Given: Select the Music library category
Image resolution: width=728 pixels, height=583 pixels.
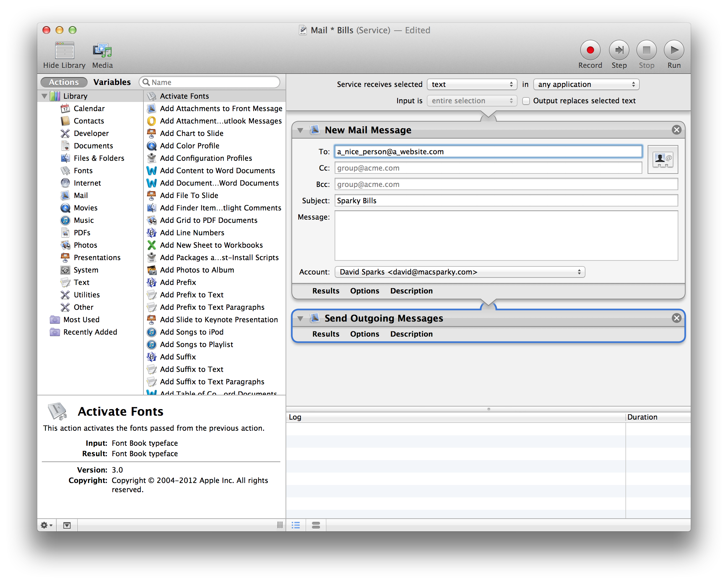Looking at the screenshot, I should (84, 220).
